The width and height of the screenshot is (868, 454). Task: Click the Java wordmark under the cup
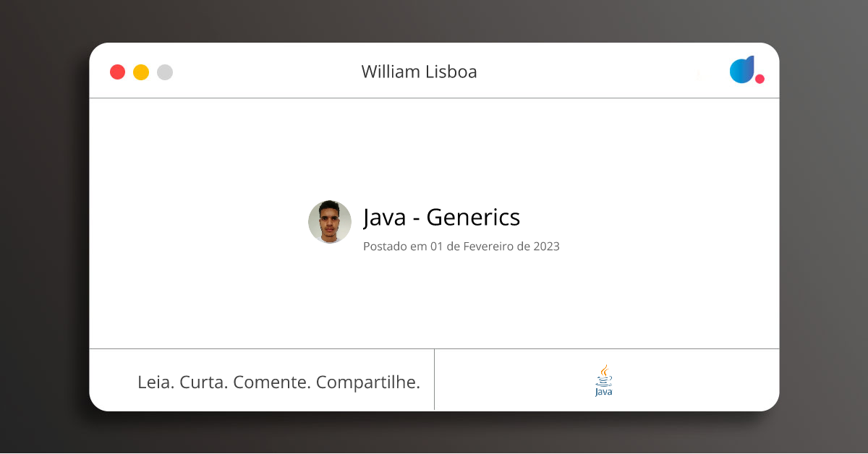tap(603, 393)
